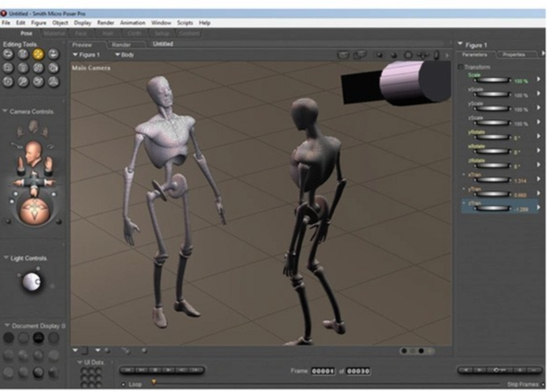552x392 pixels.
Task: Open the Help menu
Action: [205, 23]
